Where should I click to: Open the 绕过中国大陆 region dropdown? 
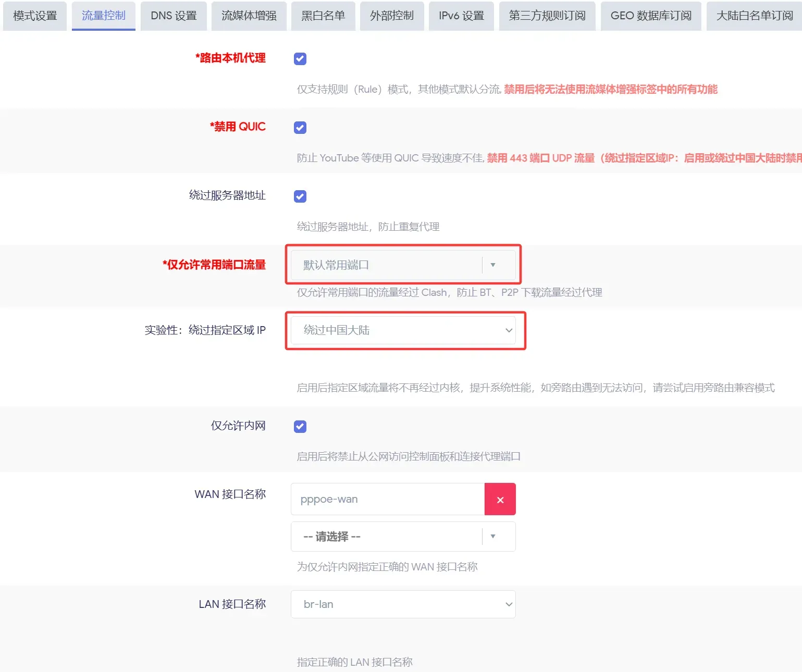[403, 330]
